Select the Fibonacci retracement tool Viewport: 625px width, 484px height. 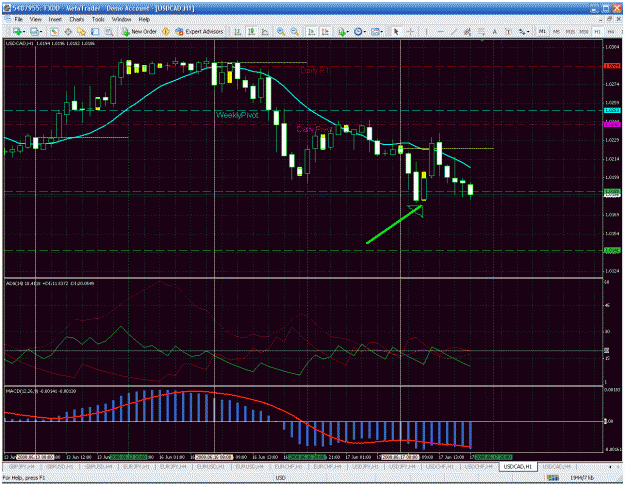pyautogui.click(x=481, y=31)
